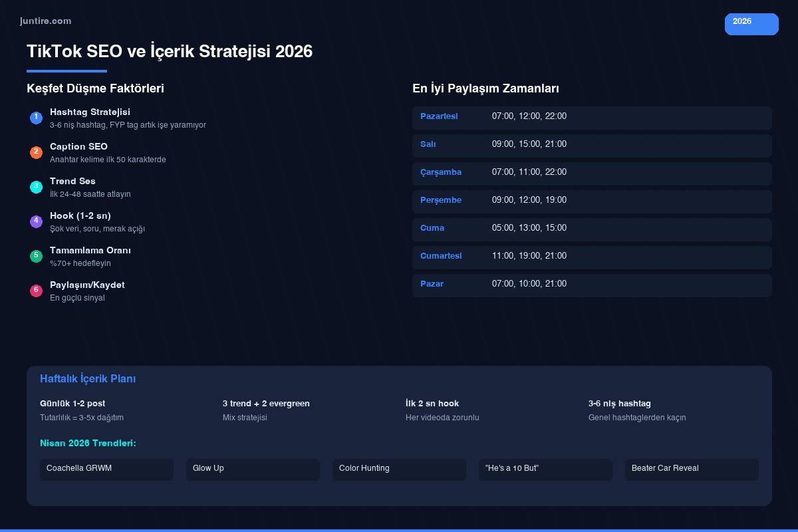Click number 5 badge for Tamamlama Oranı
The width and height of the screenshot is (798, 532).
click(36, 256)
